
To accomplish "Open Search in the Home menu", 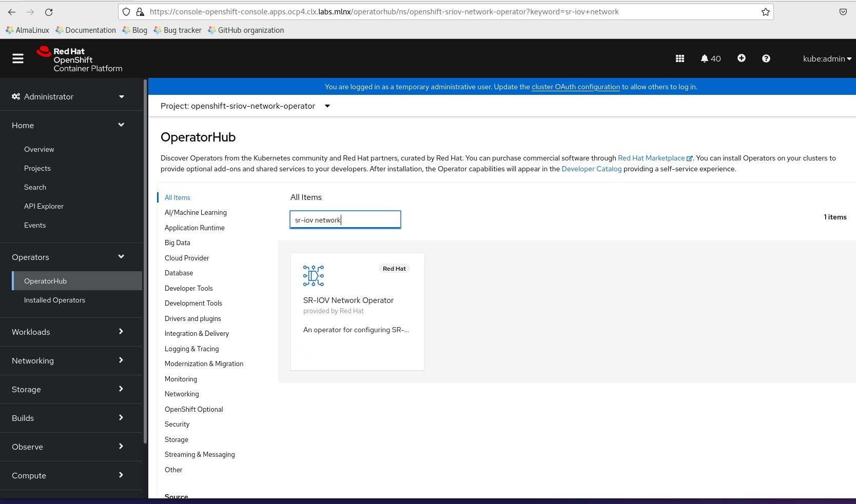I will tap(35, 187).
